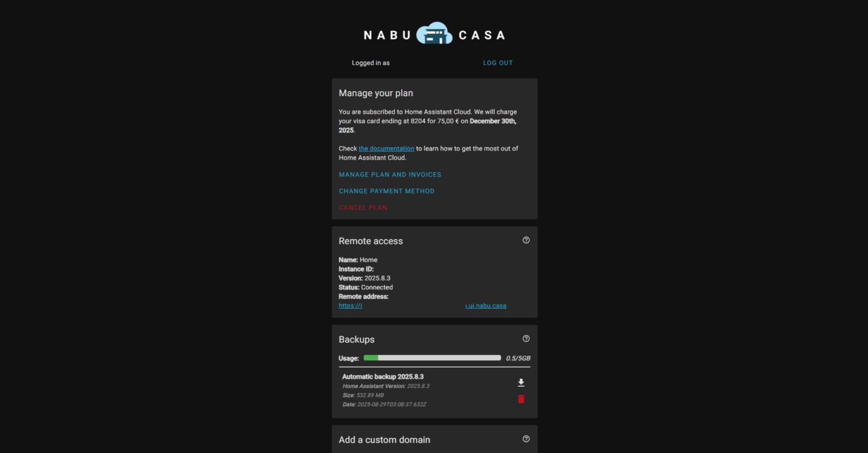Image resolution: width=868 pixels, height=453 pixels.
Task: Open Manage Plan and Invoices
Action: point(390,175)
